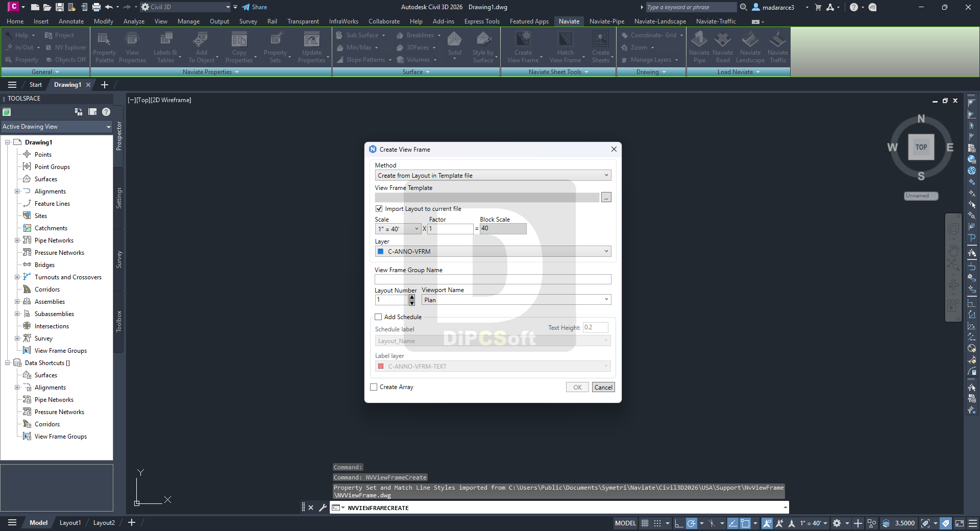Open the Layer C-ANNO-VFRM dropdown
The image size is (980, 531).
click(x=493, y=251)
